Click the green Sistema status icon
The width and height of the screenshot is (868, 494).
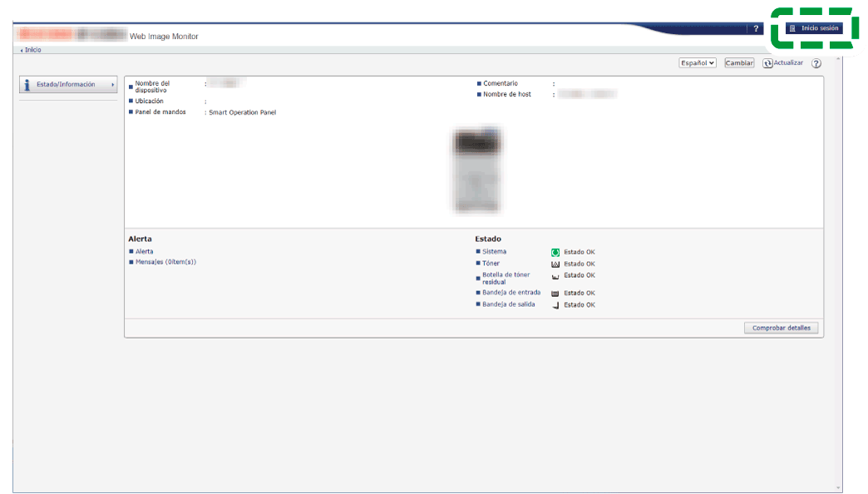pyautogui.click(x=555, y=252)
